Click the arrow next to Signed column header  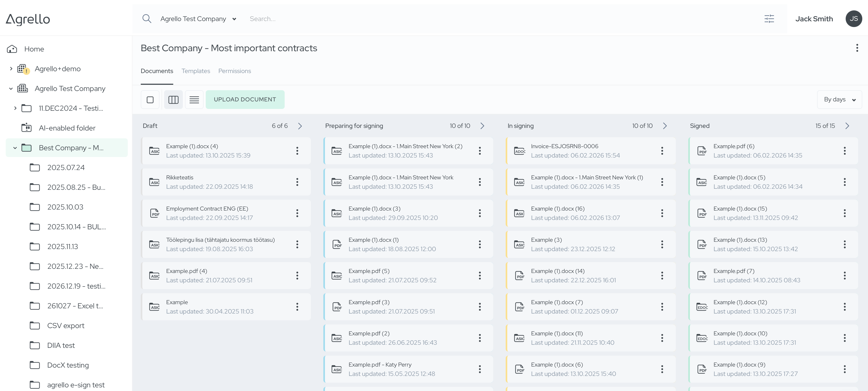(848, 126)
